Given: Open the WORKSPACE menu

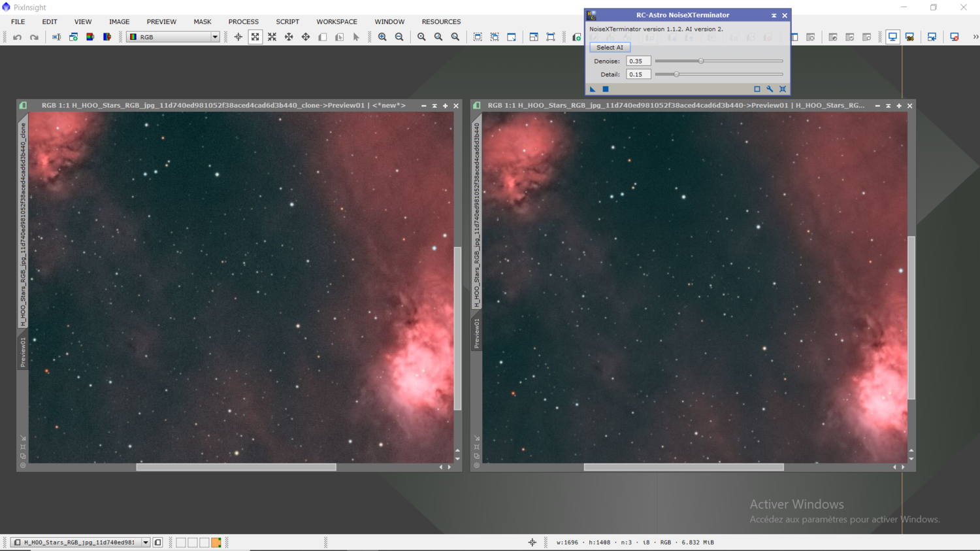Looking at the screenshot, I should point(337,22).
